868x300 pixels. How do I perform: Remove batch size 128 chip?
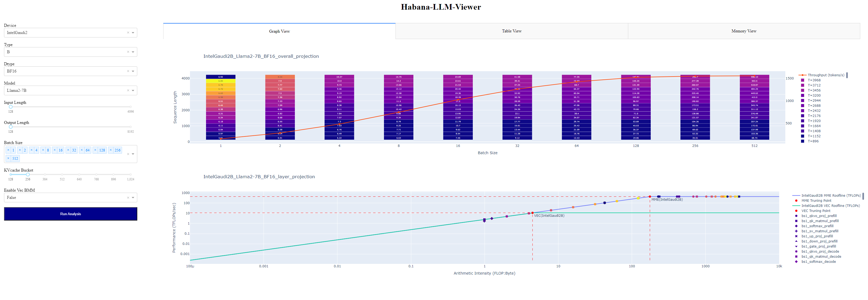coord(95,150)
